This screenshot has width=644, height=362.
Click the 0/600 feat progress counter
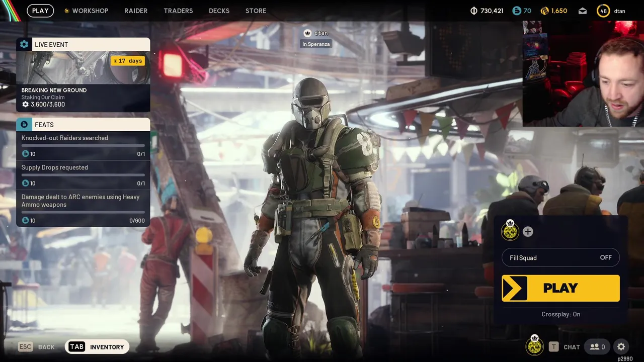pos(137,221)
